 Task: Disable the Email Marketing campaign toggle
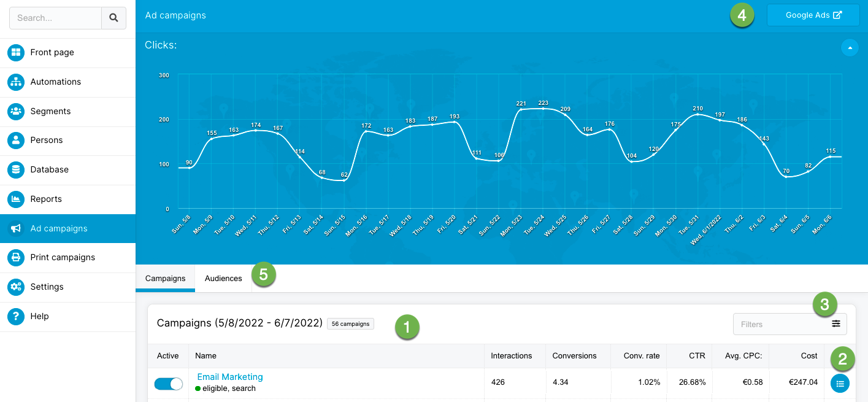click(169, 384)
